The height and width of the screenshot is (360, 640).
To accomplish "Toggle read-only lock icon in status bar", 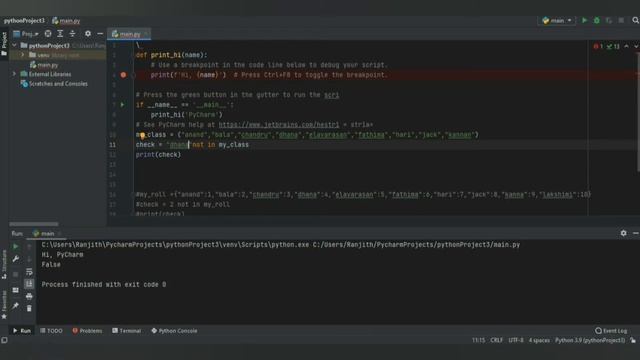I will coord(633,340).
